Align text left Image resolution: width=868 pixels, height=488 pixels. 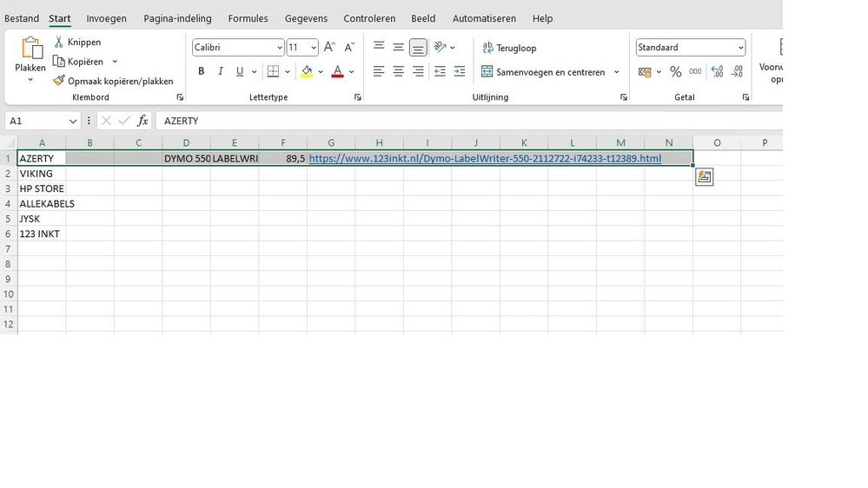(x=379, y=71)
